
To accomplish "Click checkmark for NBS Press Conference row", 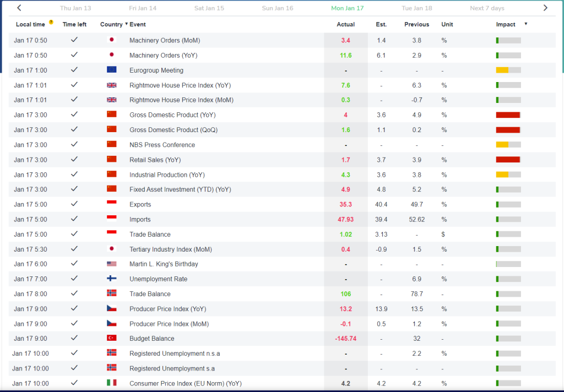I will [x=74, y=144].
